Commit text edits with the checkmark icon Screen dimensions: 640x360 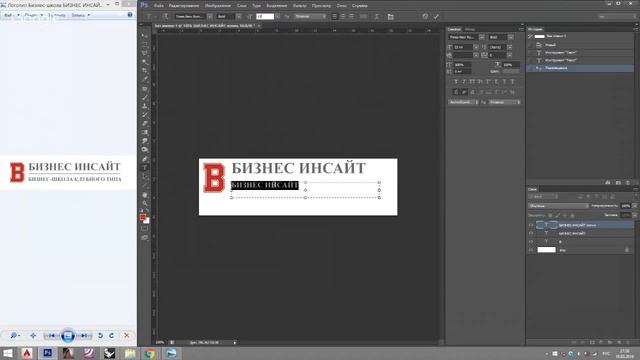click(436, 16)
